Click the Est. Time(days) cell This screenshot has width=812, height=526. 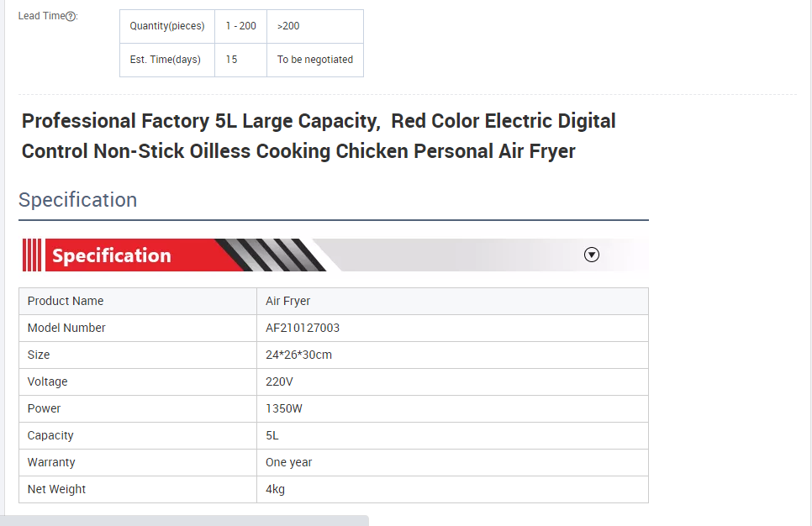pos(166,60)
